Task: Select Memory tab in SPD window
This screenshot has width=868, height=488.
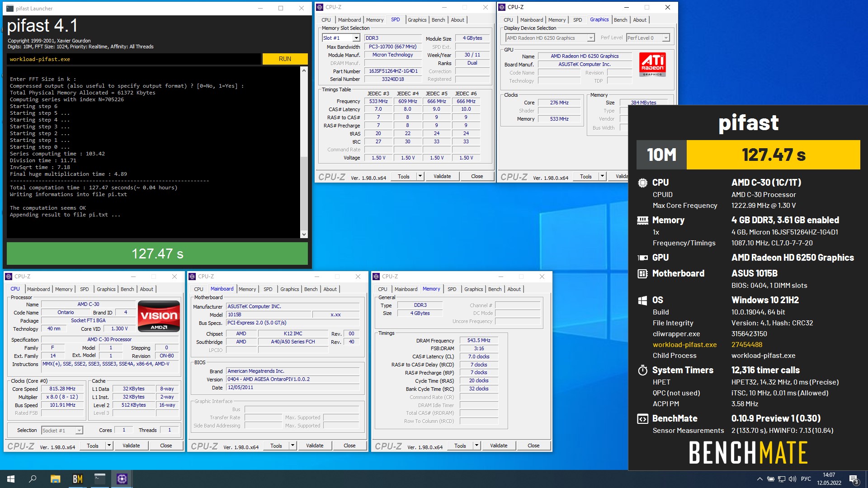Action: (375, 20)
